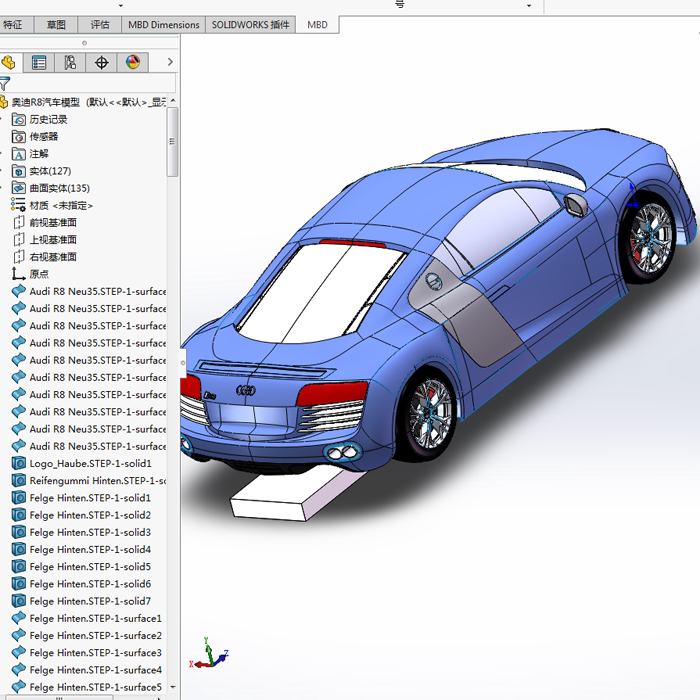The height and width of the screenshot is (700, 700).
Task: Select the 材质 <未指定> tree item
Action: (x=61, y=205)
